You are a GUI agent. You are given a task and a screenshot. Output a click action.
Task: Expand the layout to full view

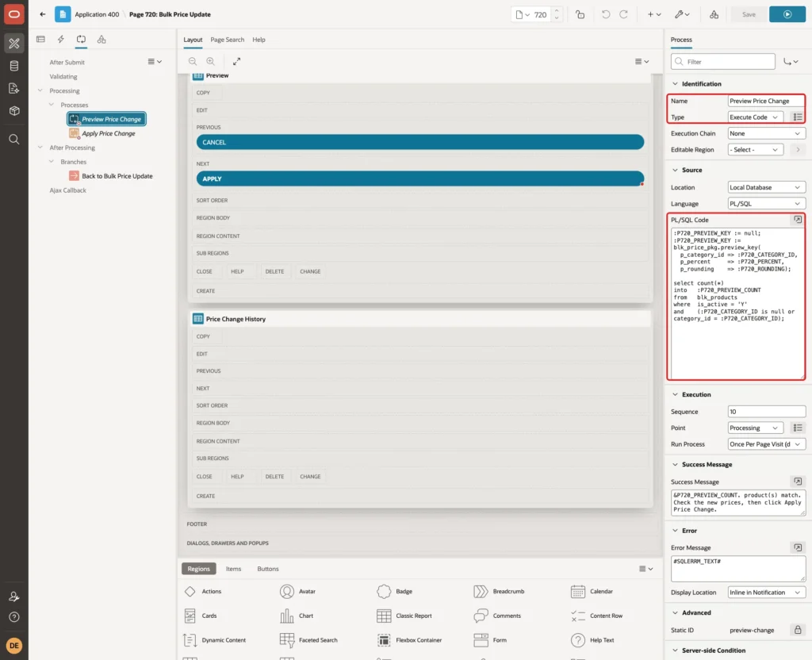[x=236, y=61]
